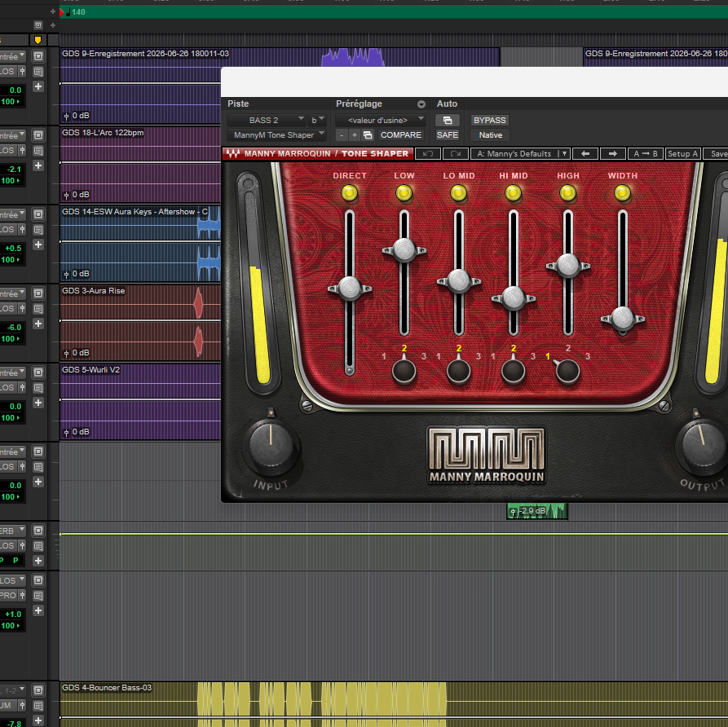Click the HIGH fader handle

(x=568, y=266)
